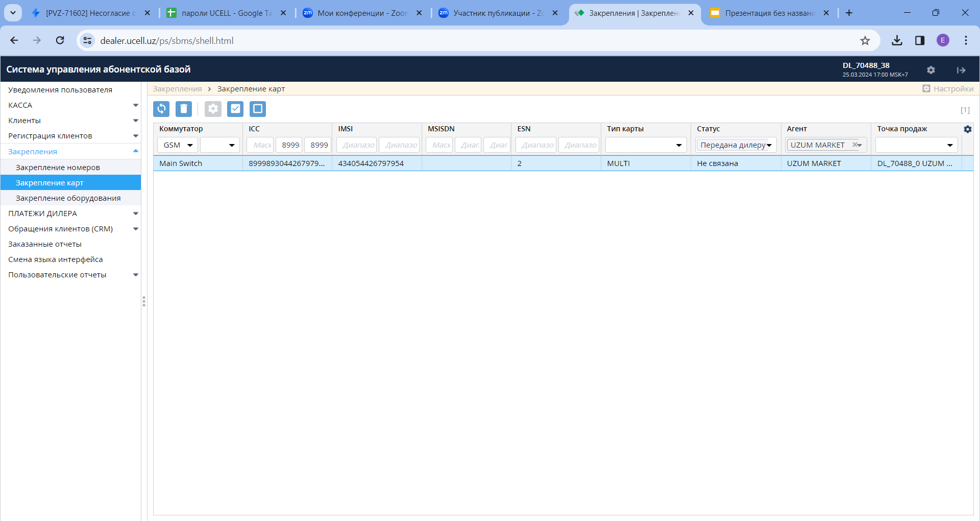Click the logout arrow icon
The height and width of the screenshot is (521, 980).
[961, 70]
